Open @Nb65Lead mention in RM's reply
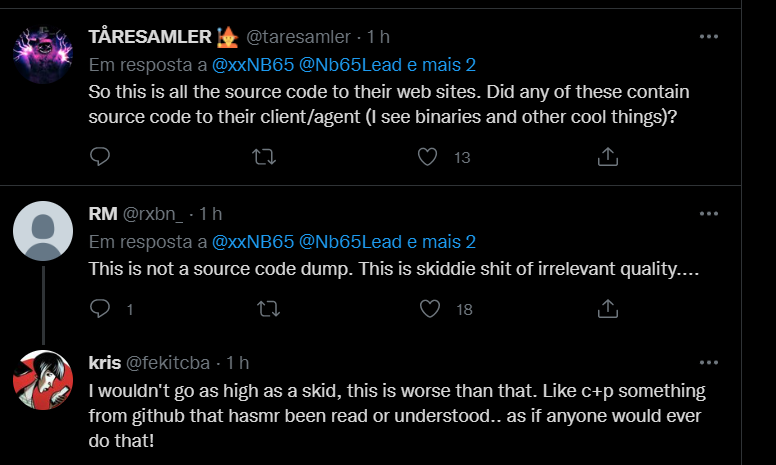 click(344, 241)
